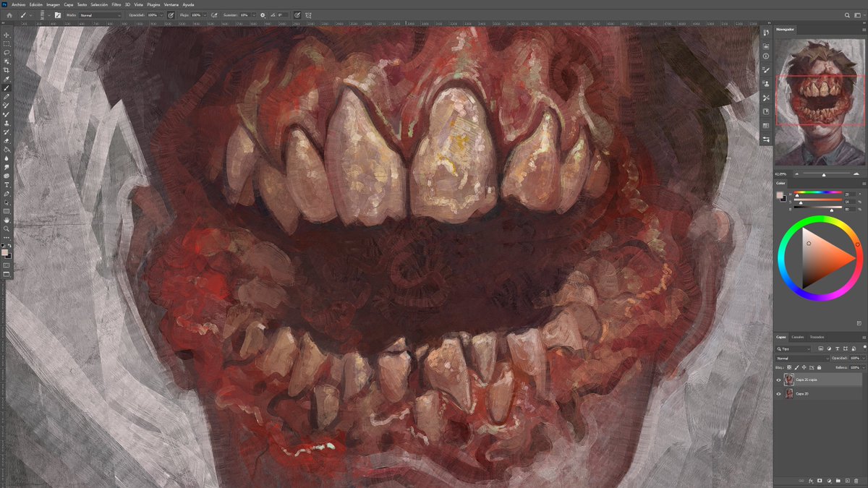Select the Hand tool

(x=7, y=219)
